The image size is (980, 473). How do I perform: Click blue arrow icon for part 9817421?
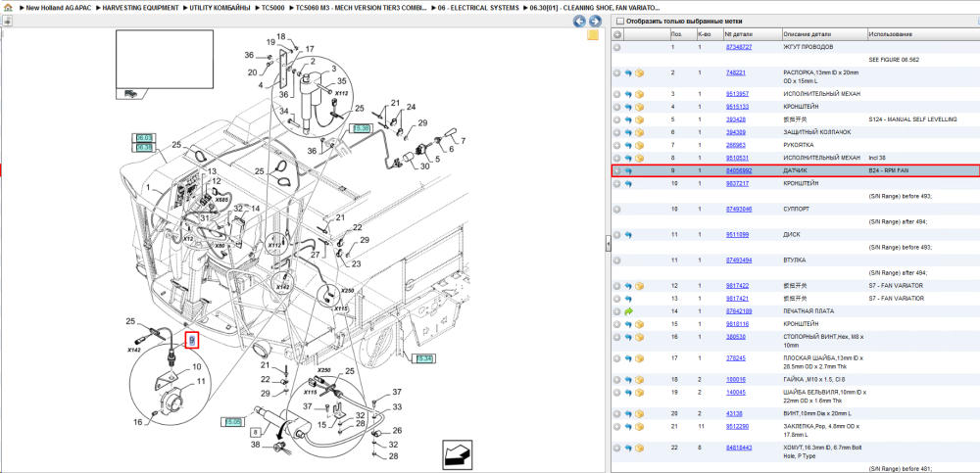[x=628, y=299]
